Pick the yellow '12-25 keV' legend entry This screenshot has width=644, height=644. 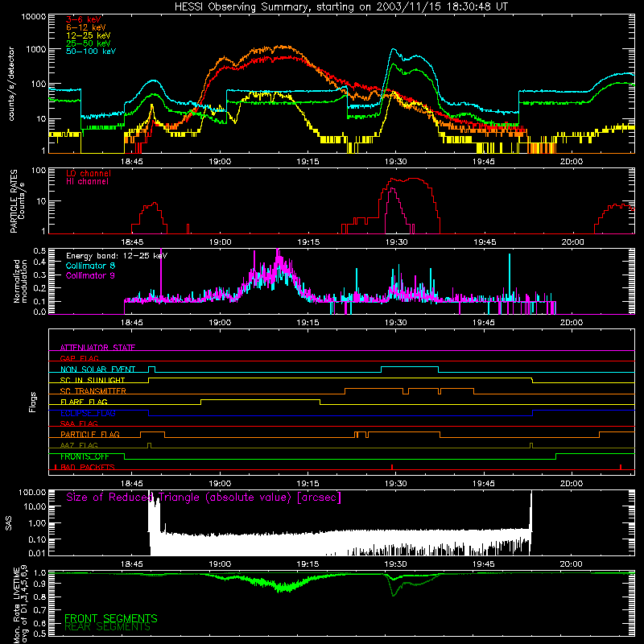89,35
